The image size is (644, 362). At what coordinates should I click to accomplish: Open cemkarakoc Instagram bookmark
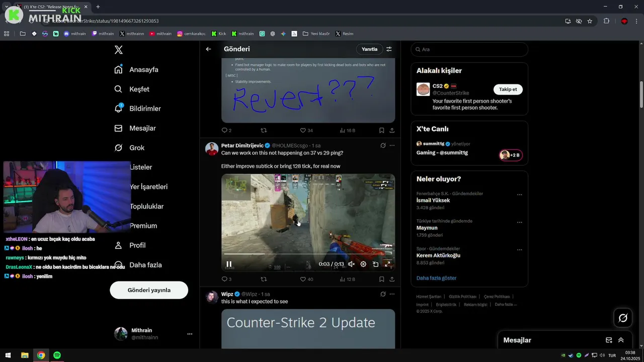click(x=191, y=34)
